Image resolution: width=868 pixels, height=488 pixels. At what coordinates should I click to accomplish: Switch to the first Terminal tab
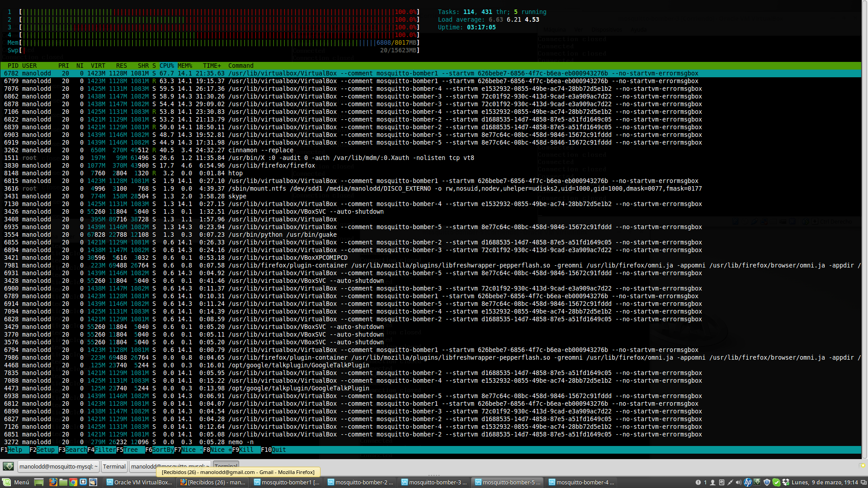tap(114, 467)
